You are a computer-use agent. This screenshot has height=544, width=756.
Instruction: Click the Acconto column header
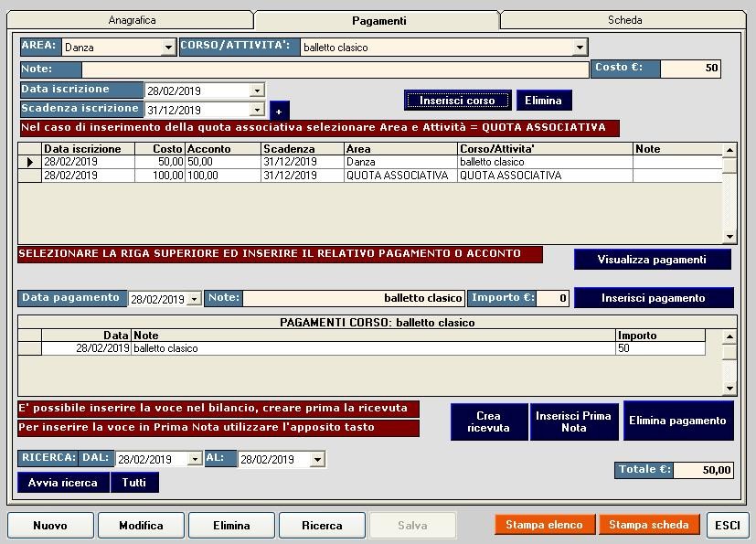pyautogui.click(x=223, y=149)
